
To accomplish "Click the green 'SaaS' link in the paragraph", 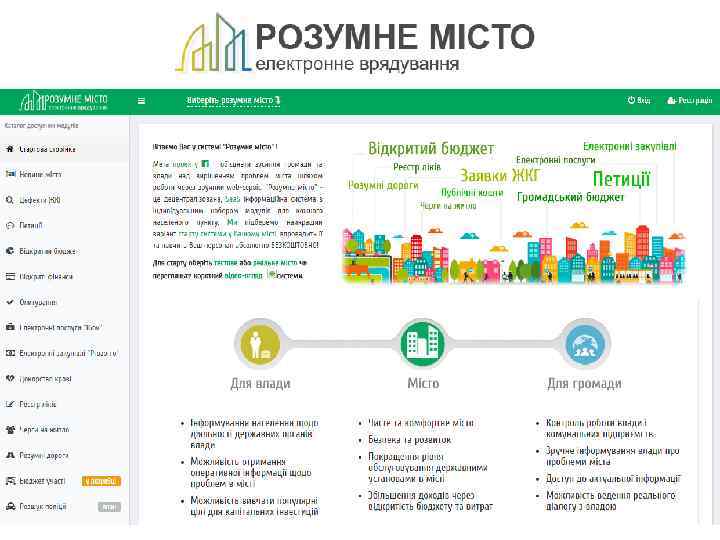I will pos(230,199).
